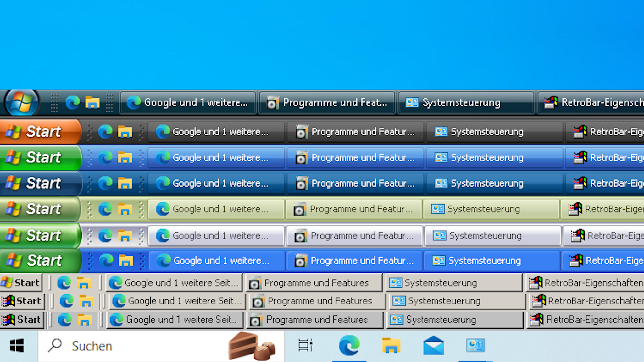Open Microsoft Edge from the Vista quick launch

point(73,102)
